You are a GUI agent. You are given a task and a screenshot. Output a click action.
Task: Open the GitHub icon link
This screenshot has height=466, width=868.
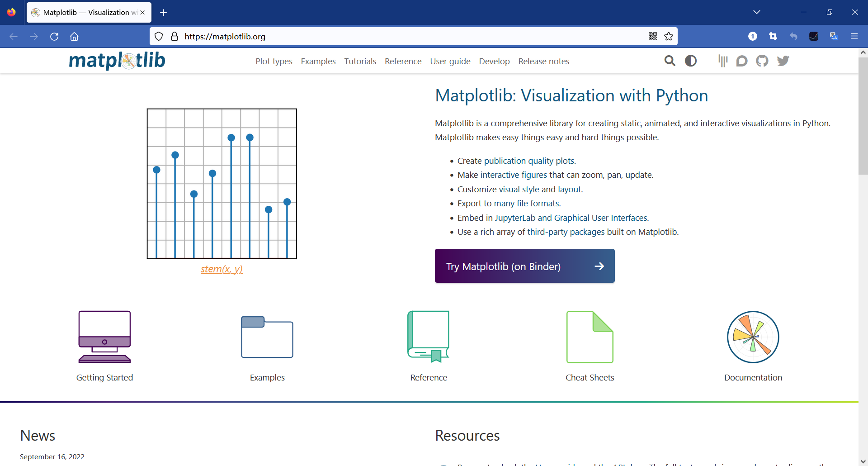pyautogui.click(x=762, y=61)
